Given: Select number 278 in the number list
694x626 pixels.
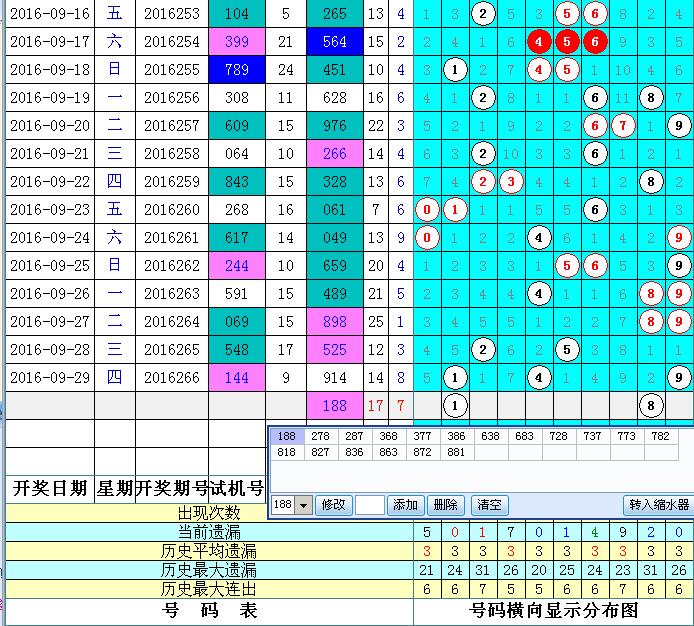Looking at the screenshot, I should (x=320, y=436).
